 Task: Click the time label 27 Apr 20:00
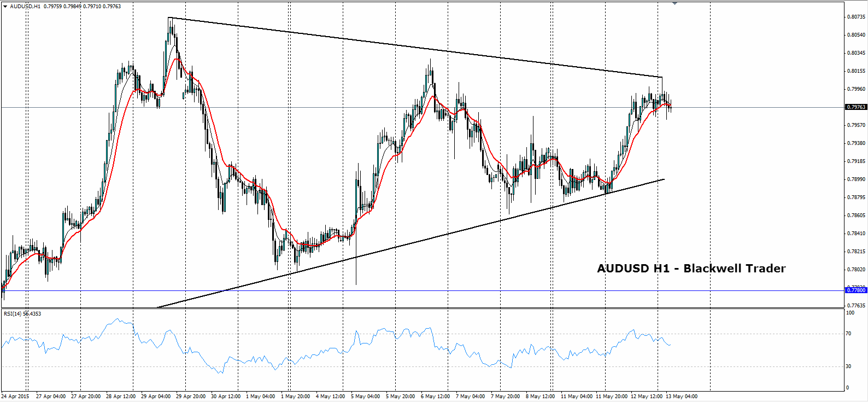click(86, 397)
